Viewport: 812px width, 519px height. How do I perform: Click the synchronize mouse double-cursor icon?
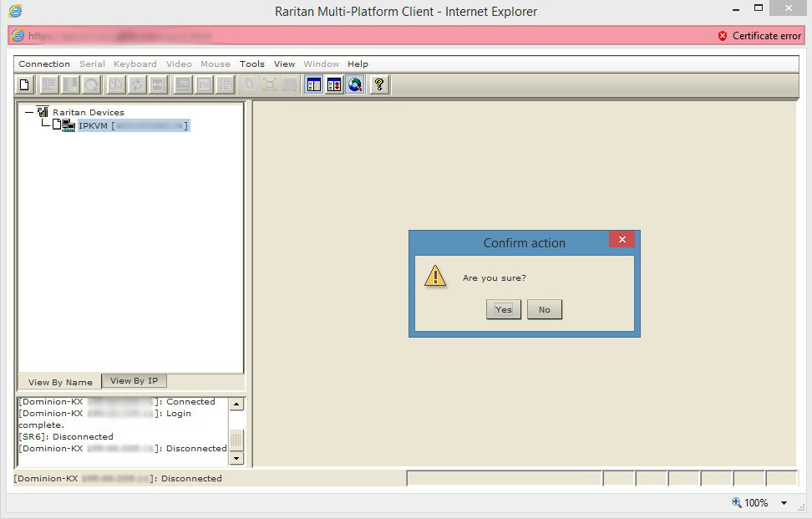click(116, 84)
